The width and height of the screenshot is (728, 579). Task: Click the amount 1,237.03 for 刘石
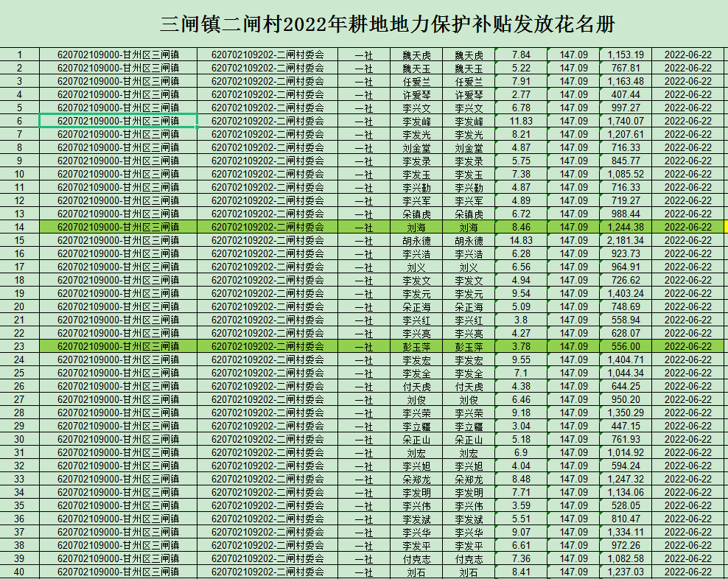coord(626,572)
